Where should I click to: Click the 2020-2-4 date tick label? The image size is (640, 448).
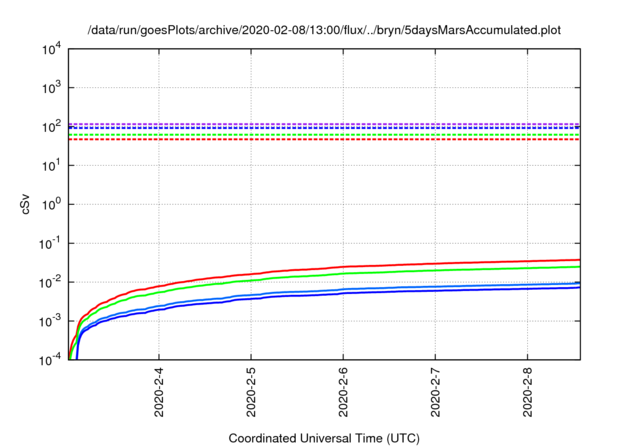point(159,392)
